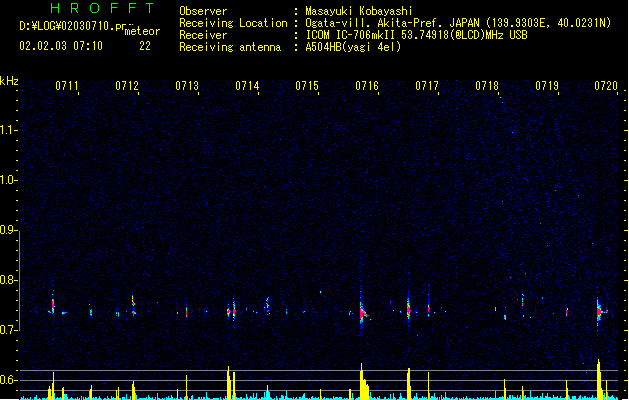Click the 0717 time marker
Screen dimensions: 629x400
point(427,86)
